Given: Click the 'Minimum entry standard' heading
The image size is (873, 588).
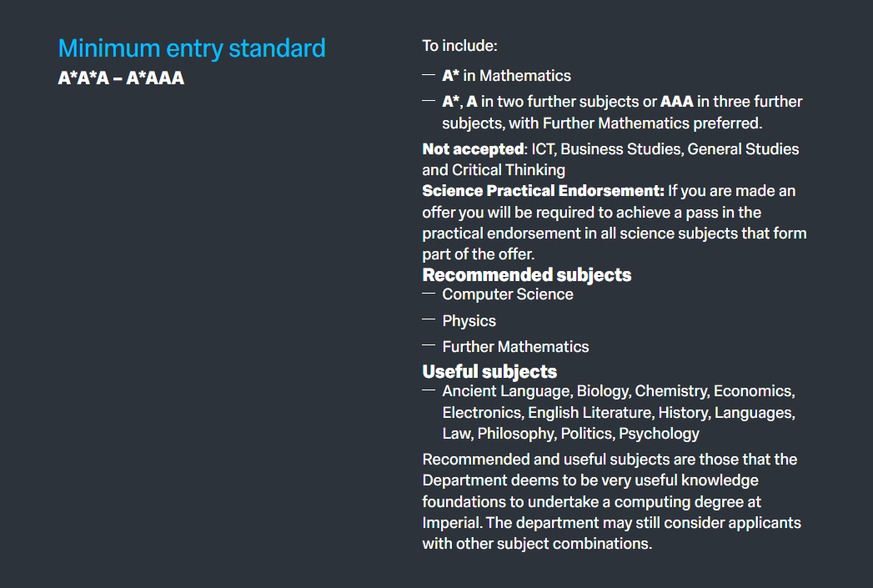Looking at the screenshot, I should click(192, 48).
